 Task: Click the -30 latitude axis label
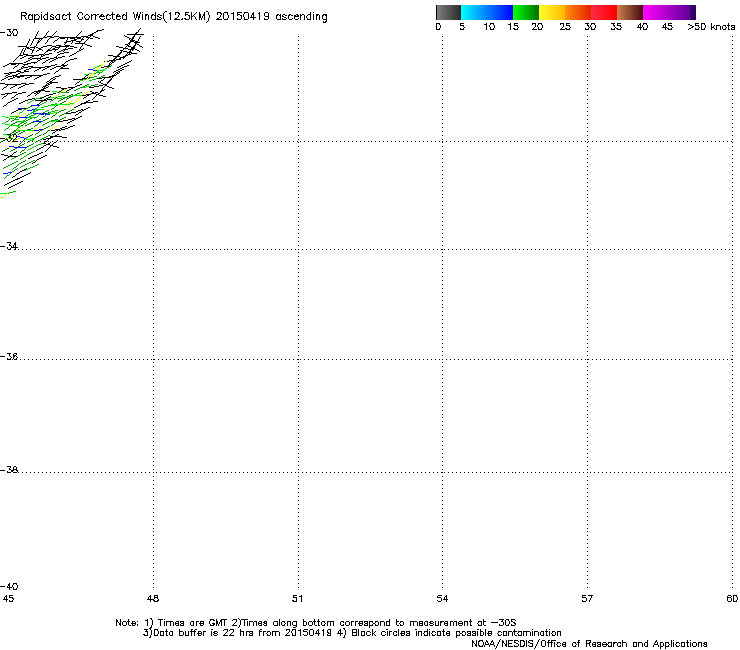coord(9,33)
